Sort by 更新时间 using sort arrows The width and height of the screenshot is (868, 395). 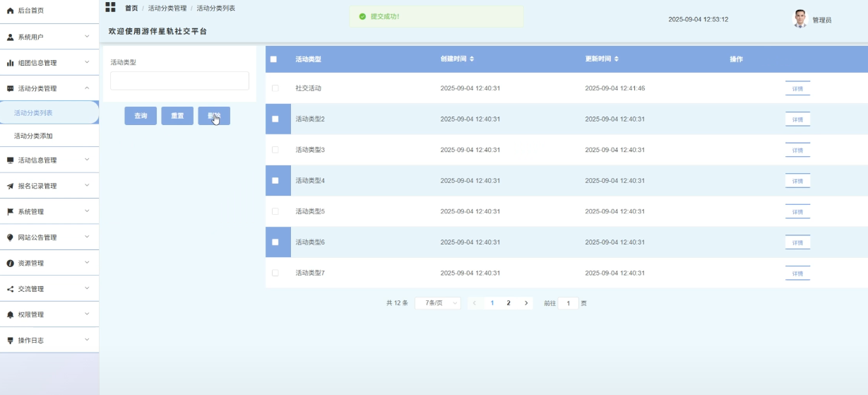click(x=617, y=59)
